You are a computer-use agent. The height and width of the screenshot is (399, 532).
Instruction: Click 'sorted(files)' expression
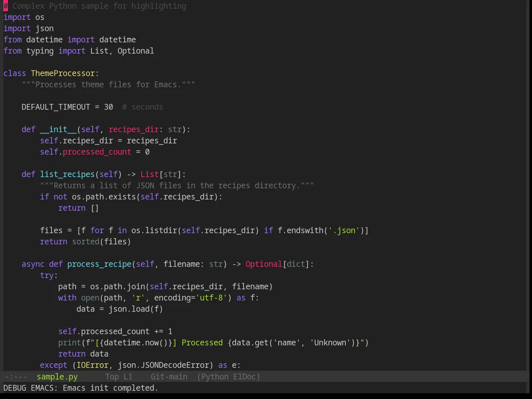tap(101, 242)
